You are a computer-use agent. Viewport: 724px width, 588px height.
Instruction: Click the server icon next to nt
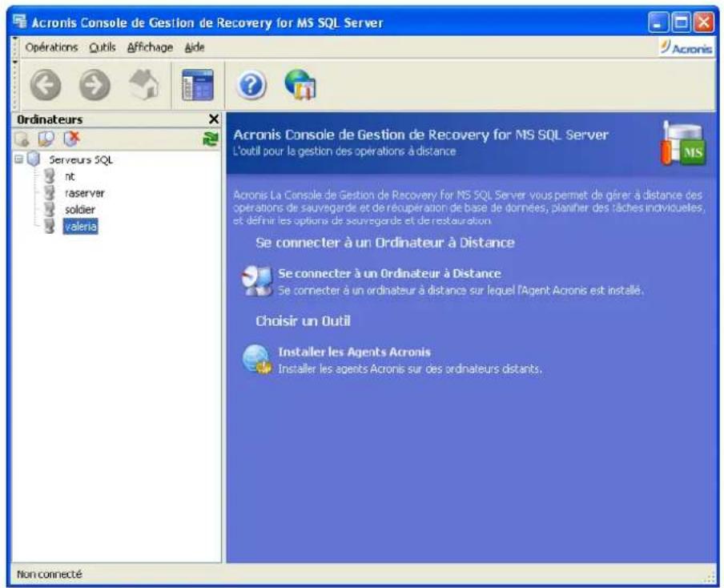tap(49, 176)
